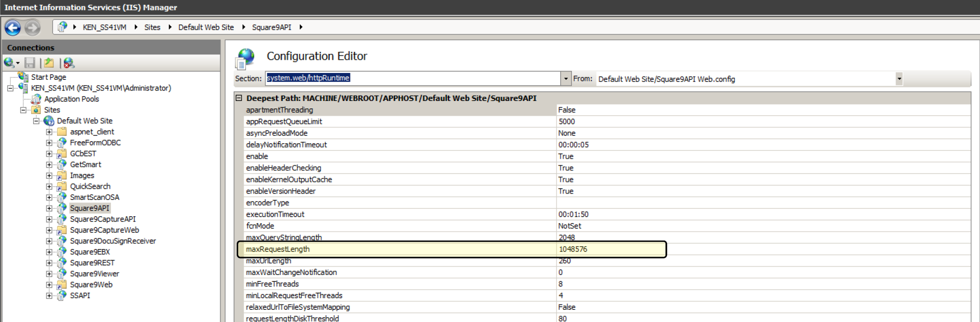Open dropdown arrow after Sites in breadcrumb
Viewport: 980px width, 322px height.
(x=170, y=27)
